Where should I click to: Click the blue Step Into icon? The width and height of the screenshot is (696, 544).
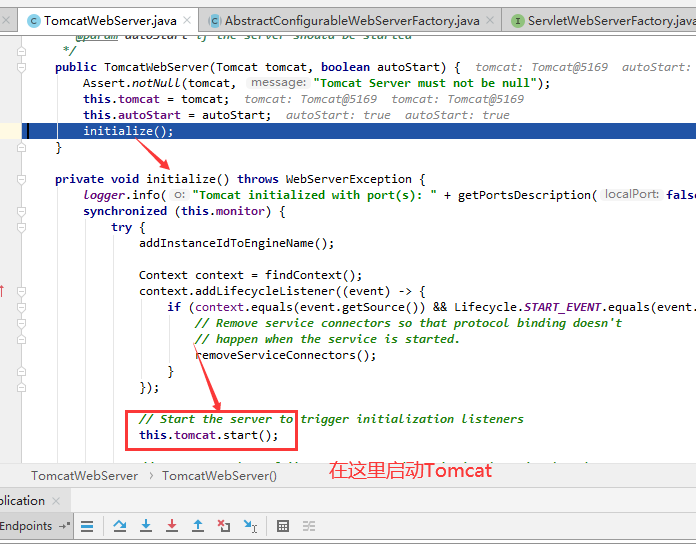[x=146, y=526]
